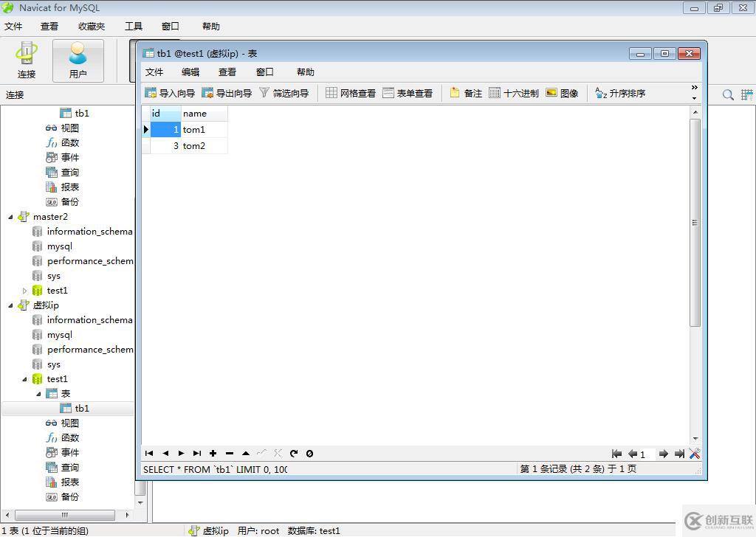Screen dimensions: 756x537
Task: Click the minus delete record button
Action: pos(230,453)
